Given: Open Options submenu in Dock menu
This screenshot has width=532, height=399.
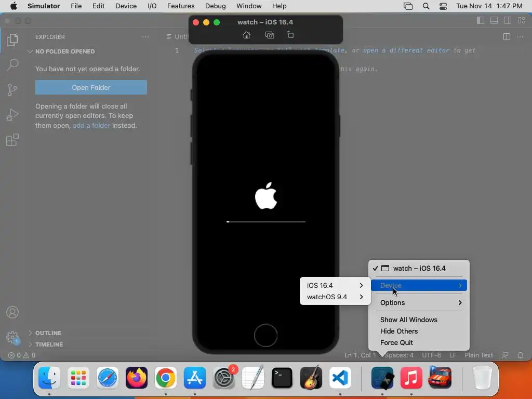Looking at the screenshot, I should [419, 303].
